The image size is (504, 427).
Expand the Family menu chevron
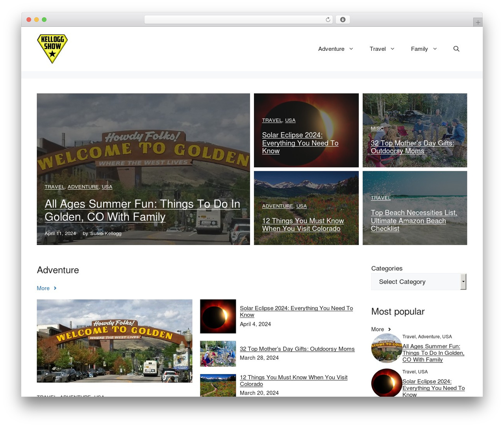(x=435, y=49)
